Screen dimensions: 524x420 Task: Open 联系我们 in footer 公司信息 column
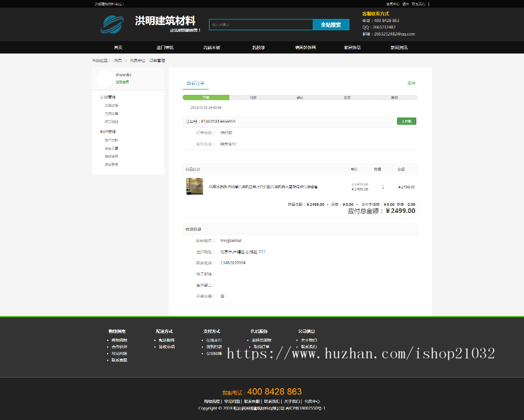pos(309,347)
